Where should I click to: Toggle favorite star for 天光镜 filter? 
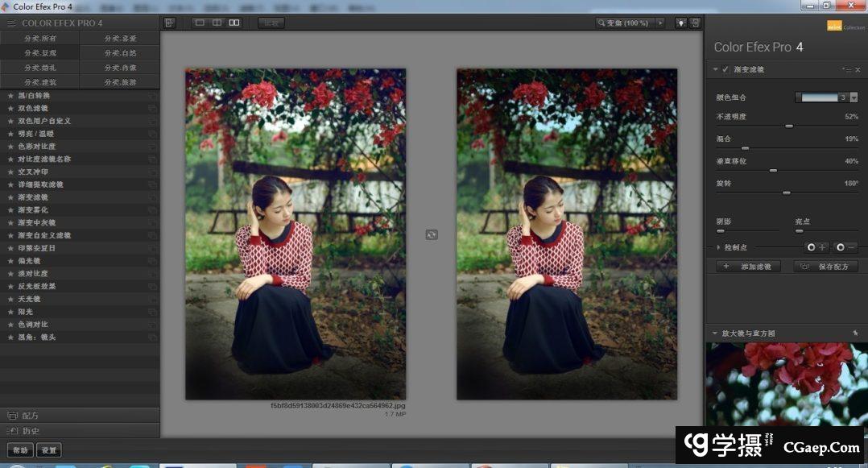tap(10, 299)
